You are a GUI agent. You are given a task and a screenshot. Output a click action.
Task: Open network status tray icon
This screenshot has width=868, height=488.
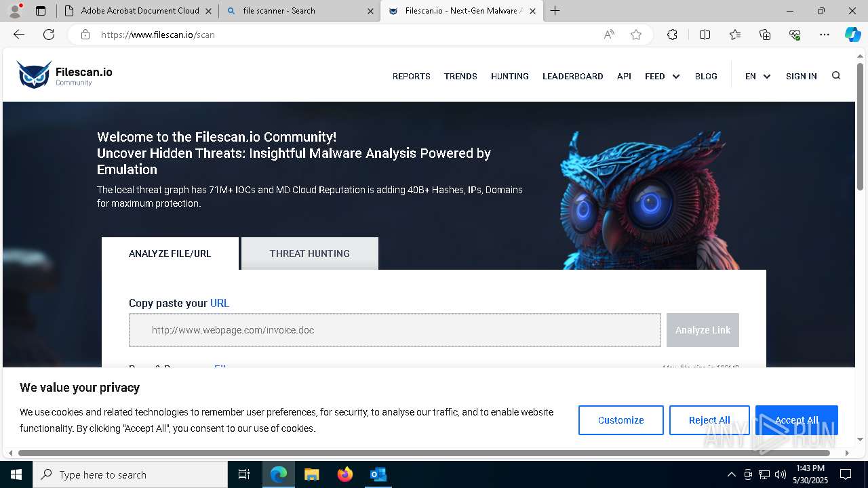(x=764, y=474)
